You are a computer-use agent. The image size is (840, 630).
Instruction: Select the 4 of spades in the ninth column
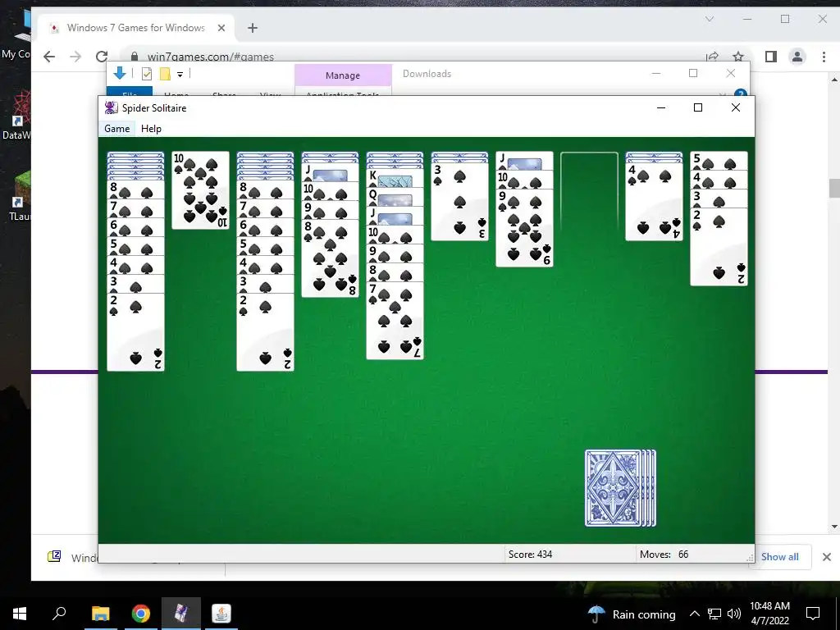click(x=654, y=202)
